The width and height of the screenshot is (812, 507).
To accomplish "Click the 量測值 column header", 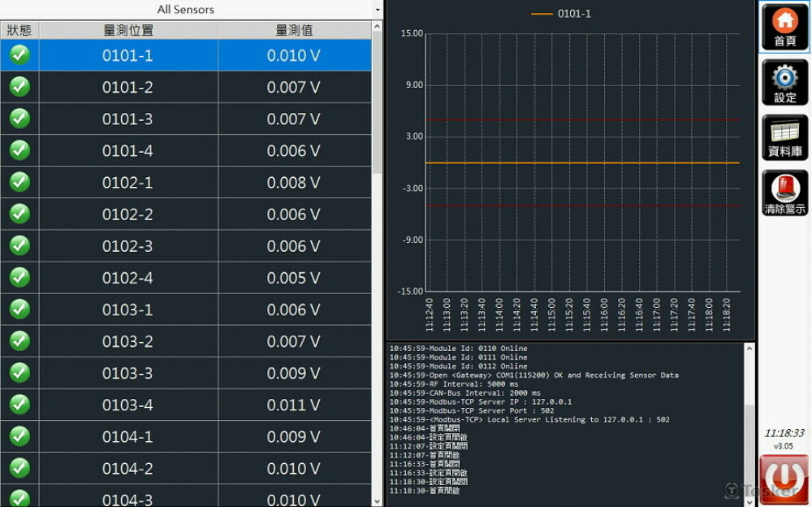I will coord(294,30).
